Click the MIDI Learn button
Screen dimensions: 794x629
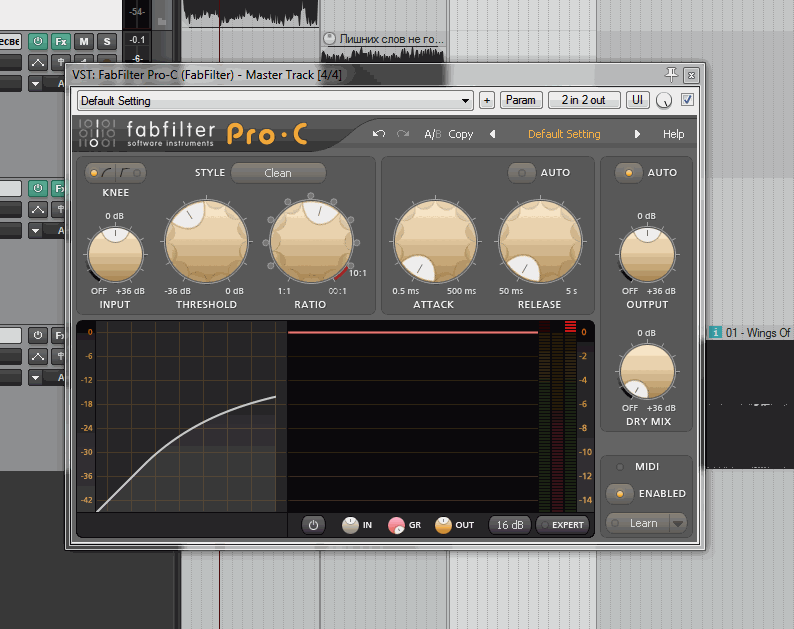click(x=638, y=523)
